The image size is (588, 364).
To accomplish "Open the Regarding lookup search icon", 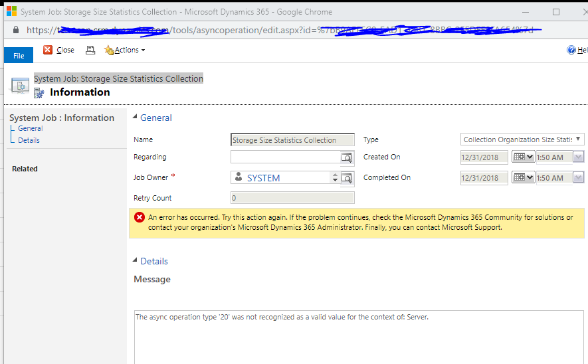I will pos(347,157).
